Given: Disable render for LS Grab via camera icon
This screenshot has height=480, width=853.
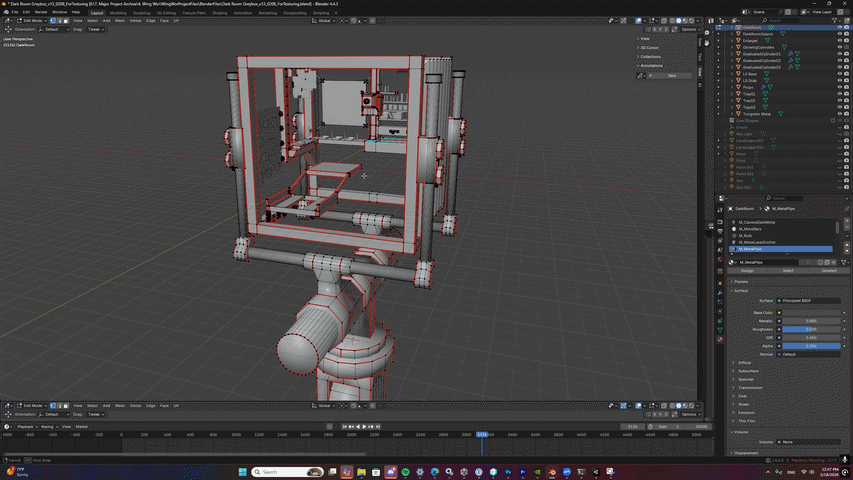Looking at the screenshot, I should click(846, 81).
